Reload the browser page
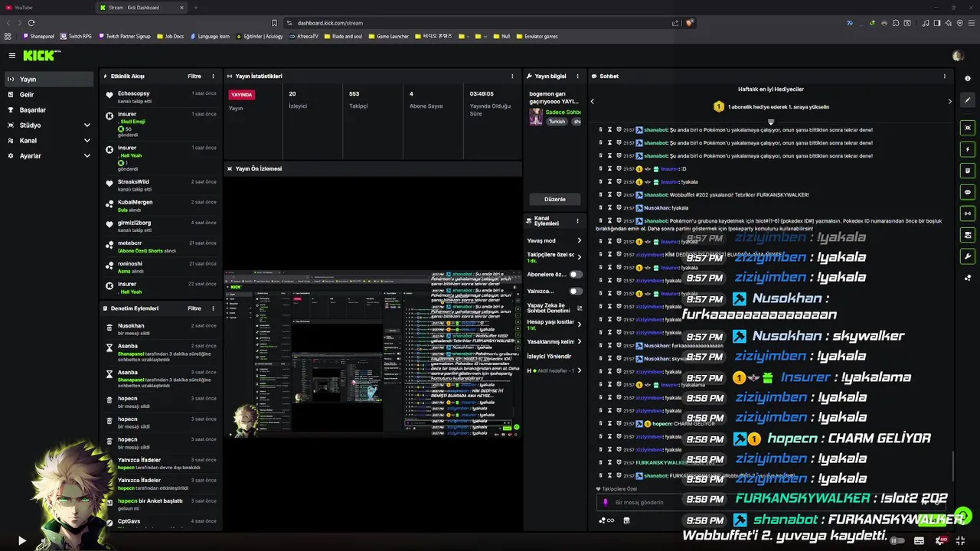The height and width of the screenshot is (551, 980). coord(31,23)
